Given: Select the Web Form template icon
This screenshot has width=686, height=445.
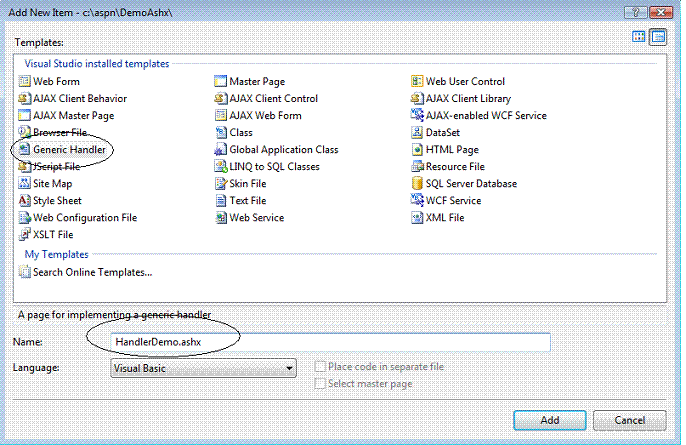Looking at the screenshot, I should (x=24, y=81).
